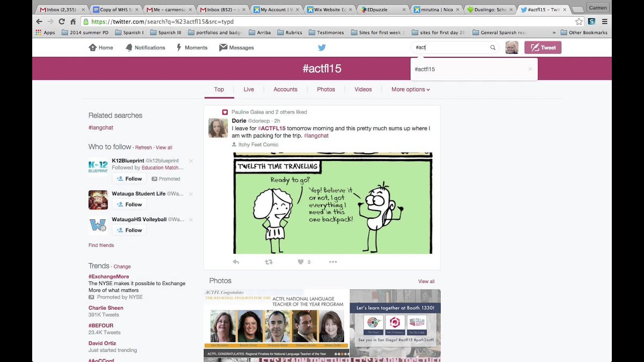Follow Watauga Student Life
This screenshot has width=644, height=362.
(x=129, y=205)
